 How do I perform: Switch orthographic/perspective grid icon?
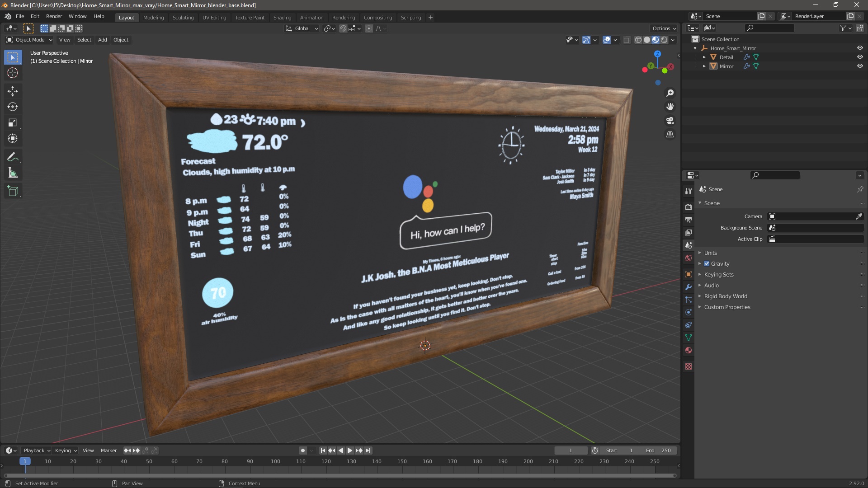click(x=670, y=135)
